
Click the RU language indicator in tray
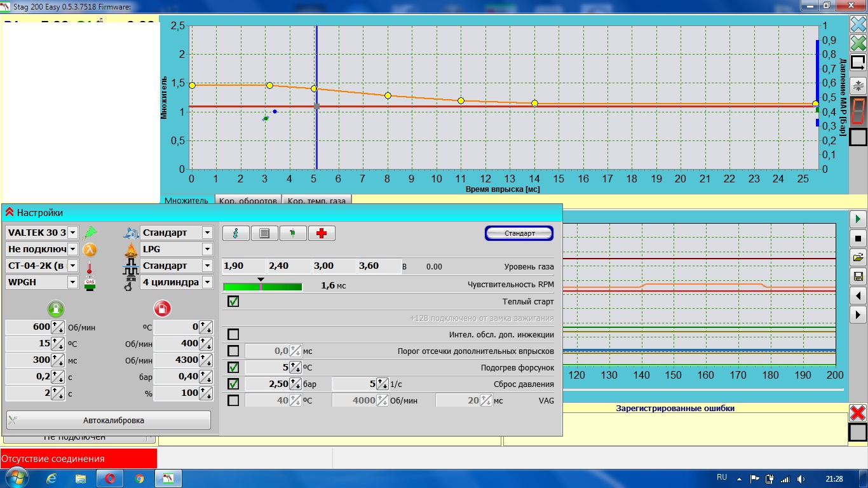pyautogui.click(x=722, y=477)
